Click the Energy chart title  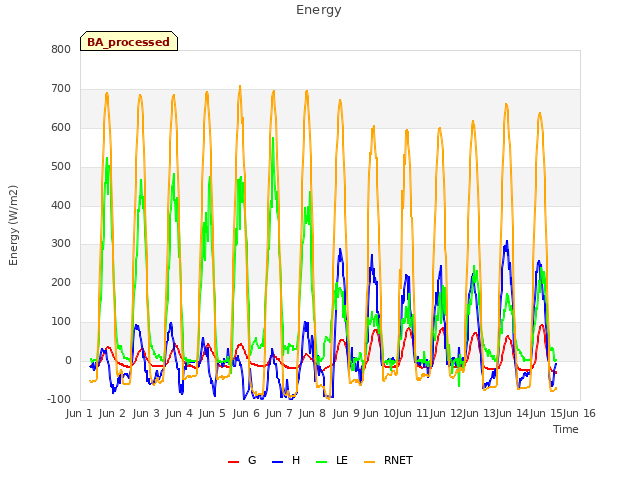coord(318,10)
